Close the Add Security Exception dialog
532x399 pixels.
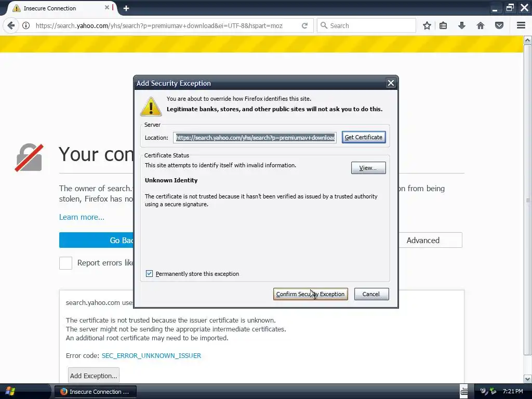click(391, 83)
